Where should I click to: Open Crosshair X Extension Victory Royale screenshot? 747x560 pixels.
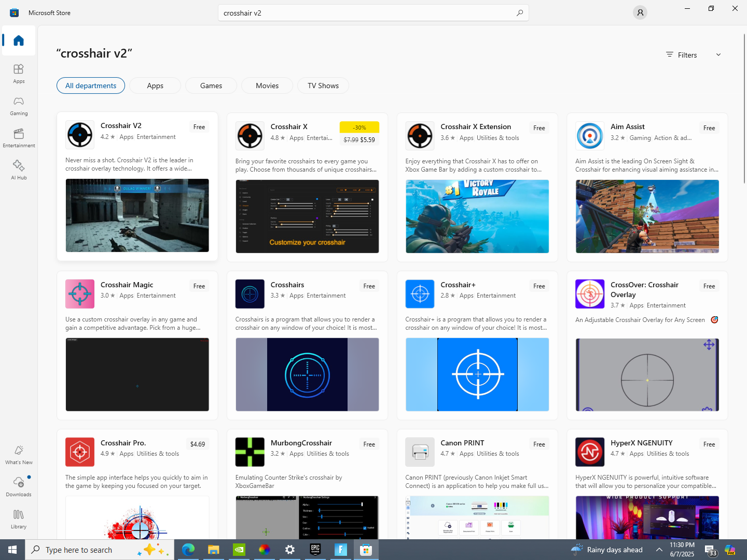pyautogui.click(x=477, y=217)
